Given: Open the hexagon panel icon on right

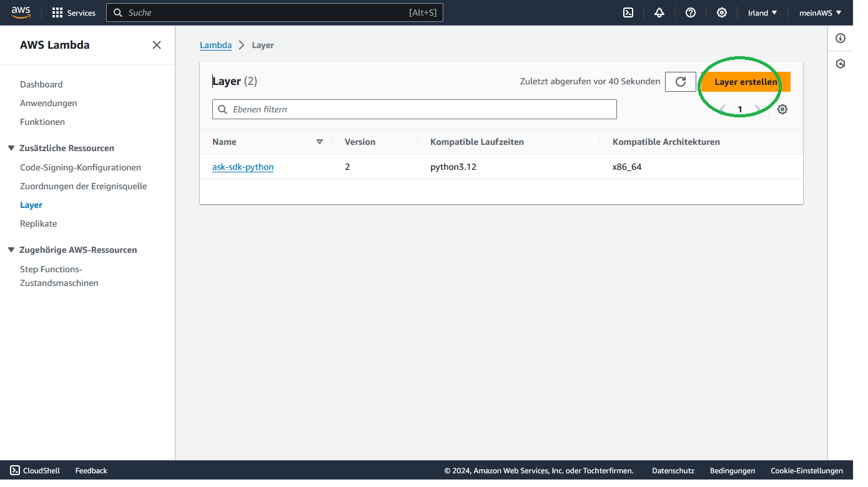Looking at the screenshot, I should pyautogui.click(x=841, y=64).
